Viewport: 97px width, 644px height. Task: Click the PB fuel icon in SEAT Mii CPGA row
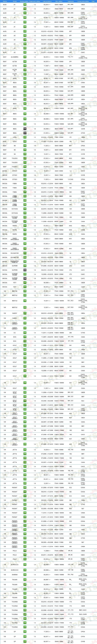tap(25, 146)
